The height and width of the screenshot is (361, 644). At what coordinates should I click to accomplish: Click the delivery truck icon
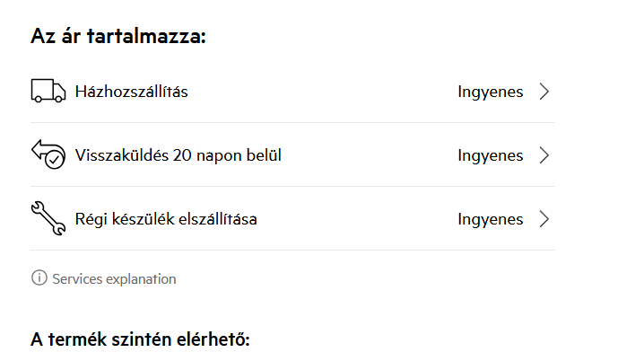point(48,91)
